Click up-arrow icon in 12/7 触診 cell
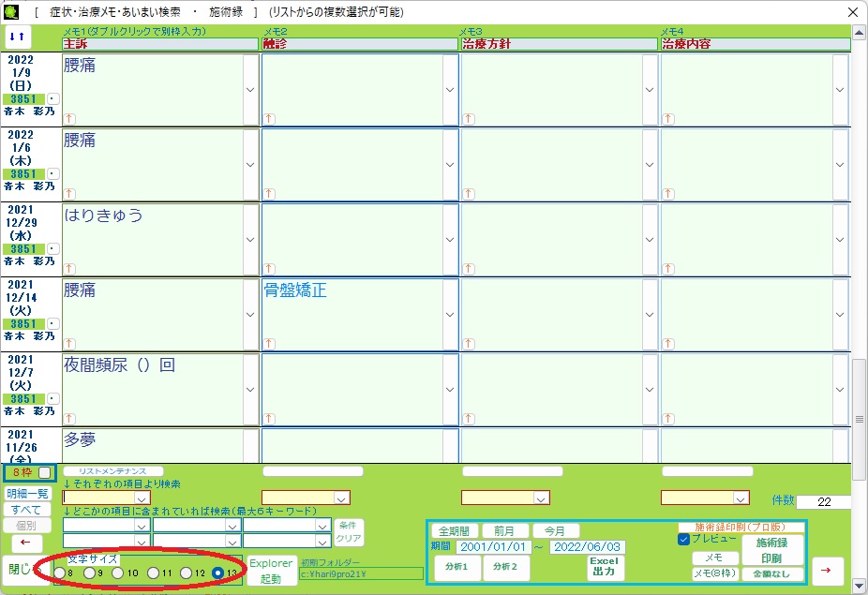Screen dimensions: 868x595 [269, 419]
